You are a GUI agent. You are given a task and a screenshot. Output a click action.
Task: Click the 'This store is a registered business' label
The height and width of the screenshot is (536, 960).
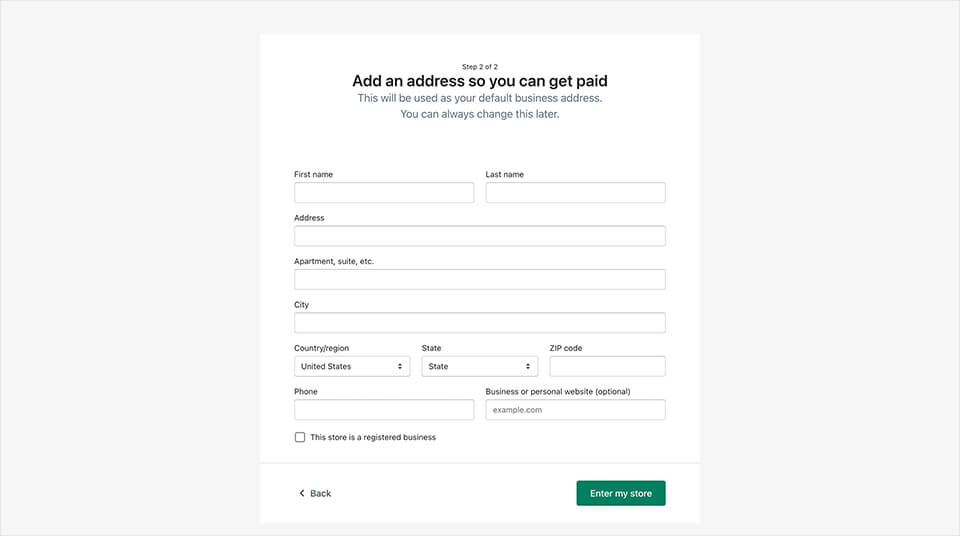(x=373, y=437)
